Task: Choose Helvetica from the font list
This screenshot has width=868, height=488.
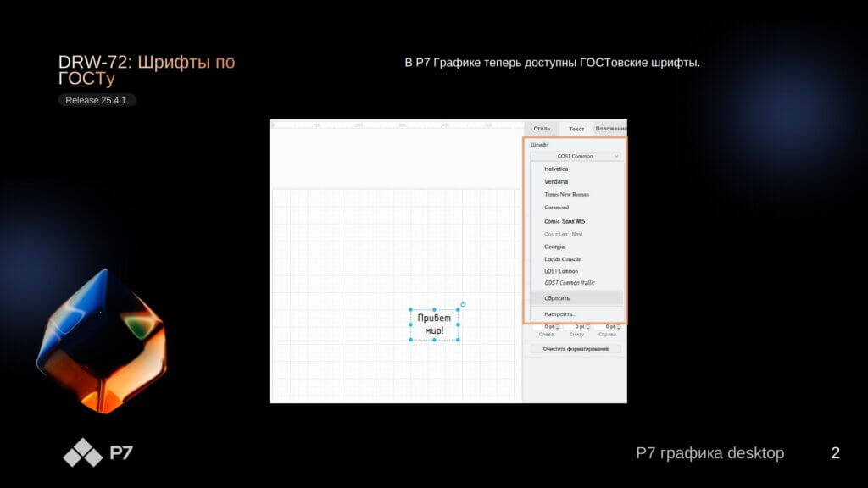Action: pyautogui.click(x=556, y=169)
